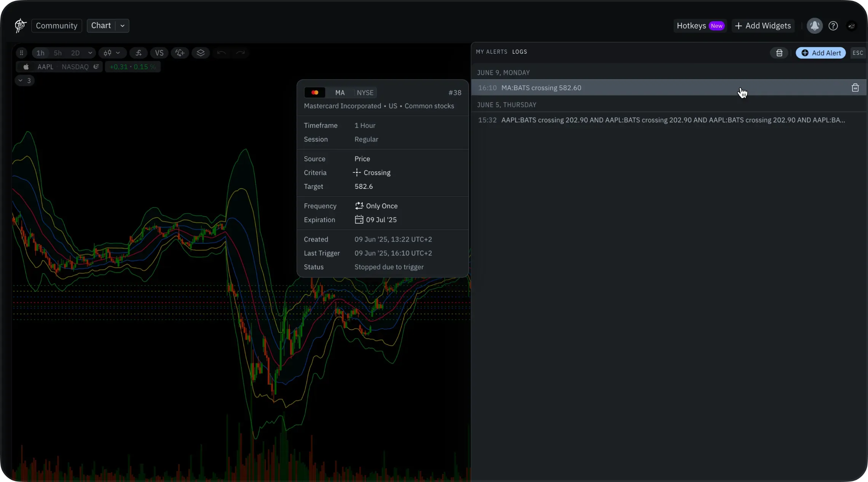
Task: Select the 5h timeframe
Action: click(58, 53)
